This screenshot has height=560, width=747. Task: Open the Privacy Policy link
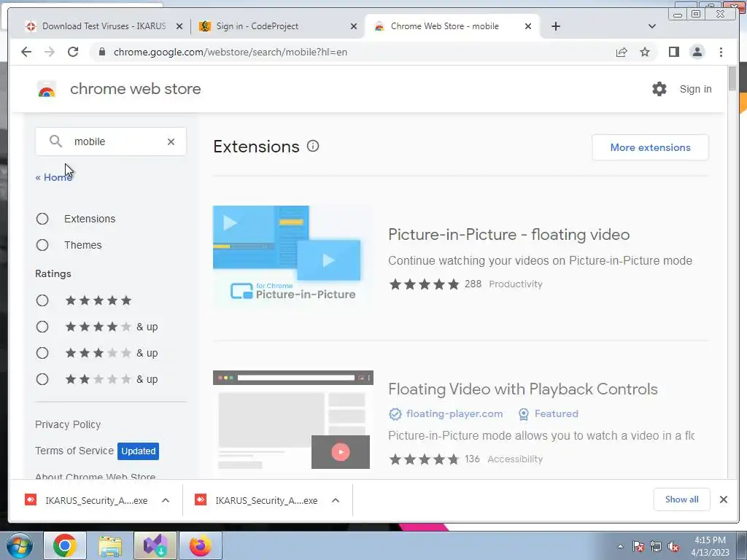(68, 424)
